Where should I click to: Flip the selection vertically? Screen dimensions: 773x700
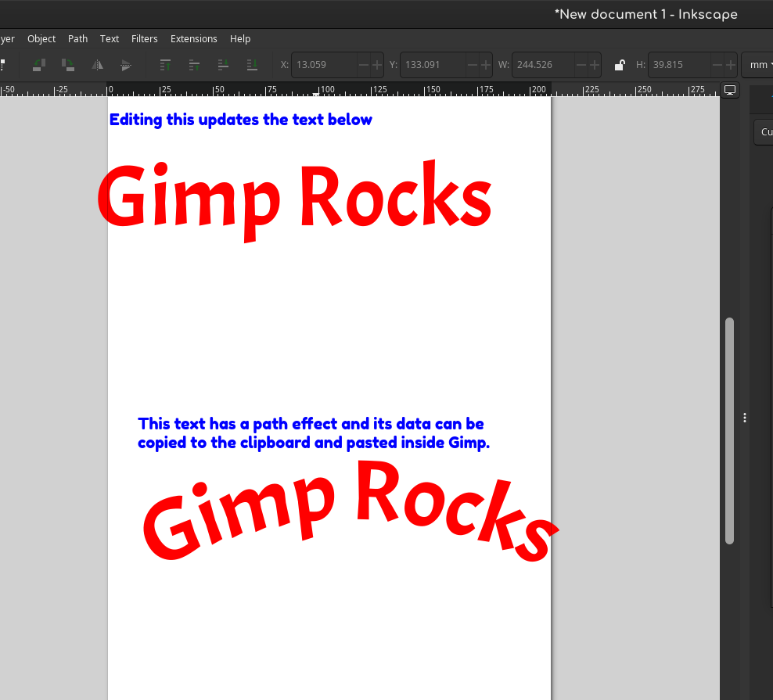[x=126, y=65]
